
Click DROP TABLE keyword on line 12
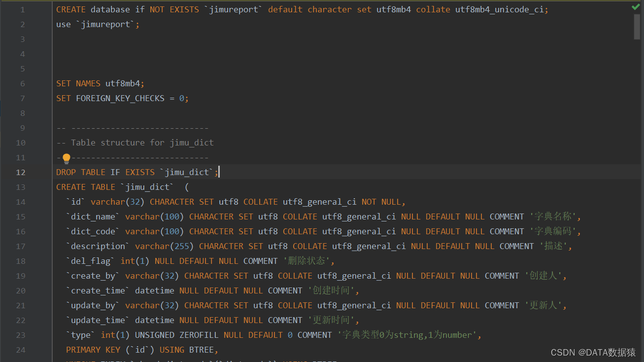(x=81, y=172)
